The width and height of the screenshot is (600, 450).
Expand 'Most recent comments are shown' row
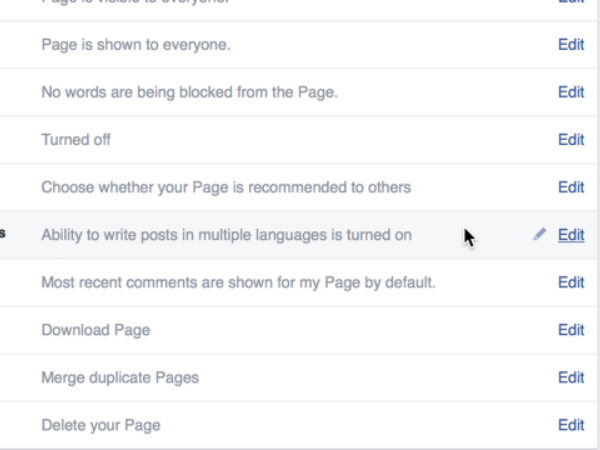[238, 282]
